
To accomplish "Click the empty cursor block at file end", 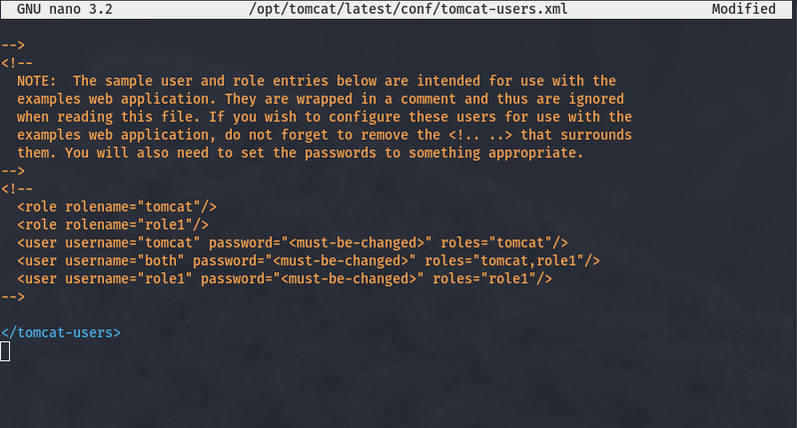I will click(6, 350).
